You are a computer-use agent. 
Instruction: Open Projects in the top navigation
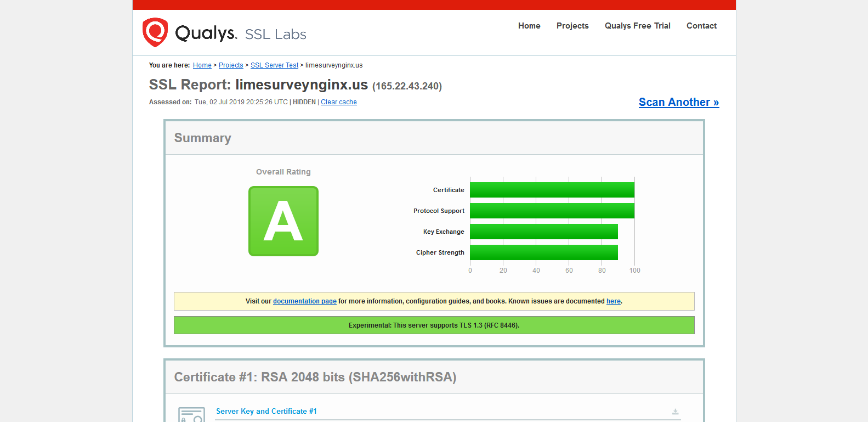pyautogui.click(x=572, y=26)
